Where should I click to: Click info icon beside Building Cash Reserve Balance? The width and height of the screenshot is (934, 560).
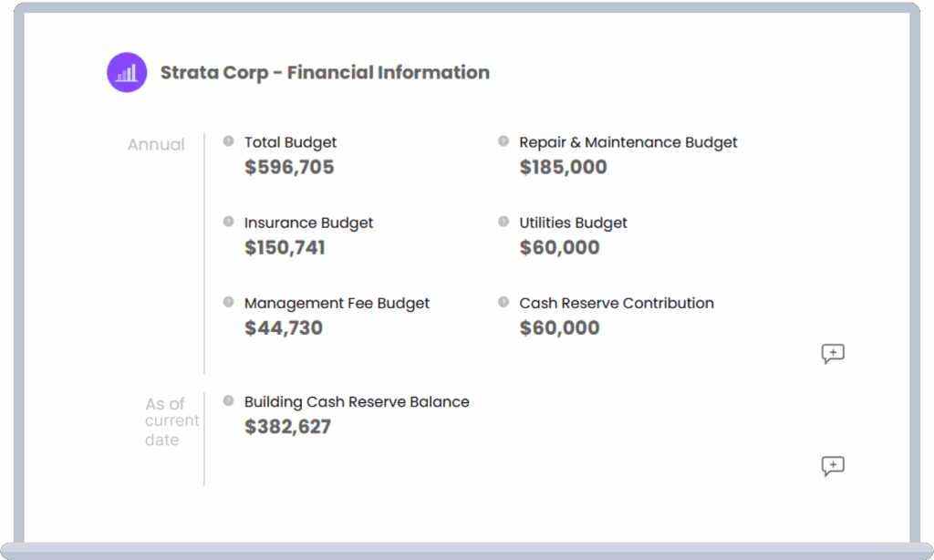(227, 399)
